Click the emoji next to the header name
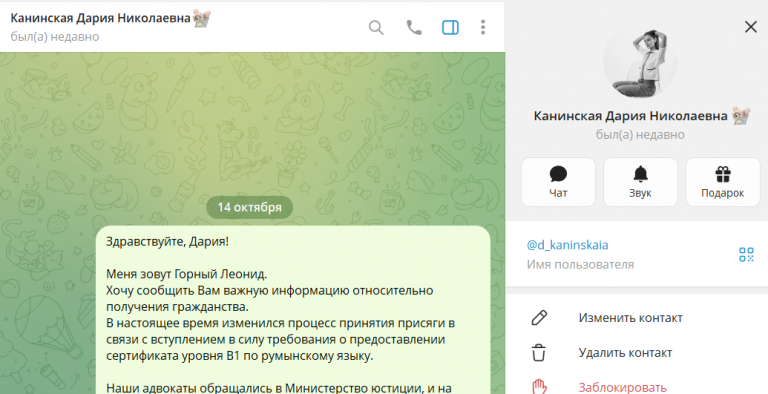This screenshot has width=768, height=394. [201, 19]
